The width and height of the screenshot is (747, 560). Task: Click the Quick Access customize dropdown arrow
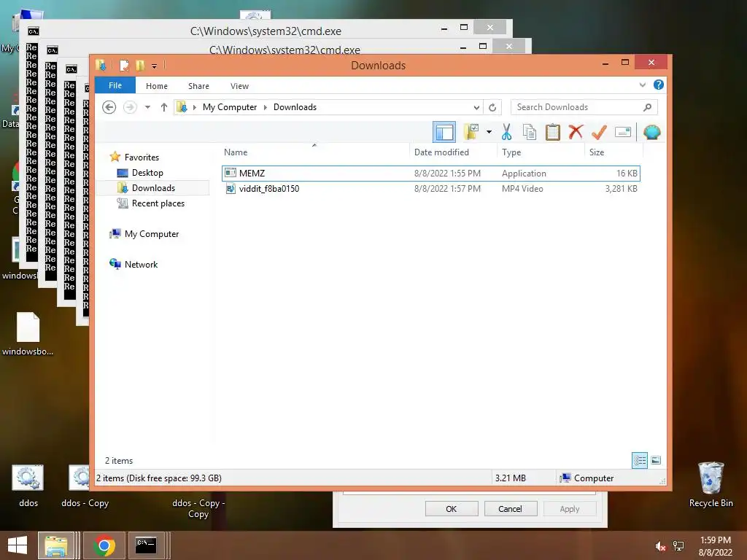pos(155,66)
